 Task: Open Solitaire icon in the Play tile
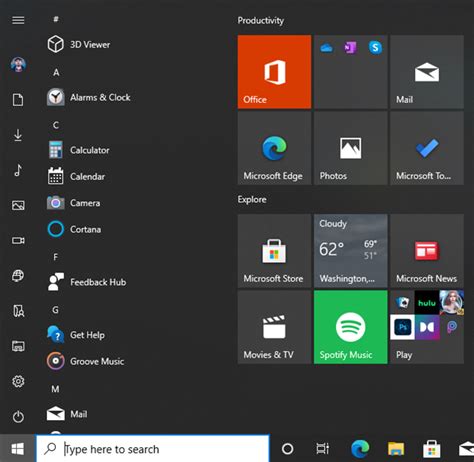pyautogui.click(x=402, y=302)
